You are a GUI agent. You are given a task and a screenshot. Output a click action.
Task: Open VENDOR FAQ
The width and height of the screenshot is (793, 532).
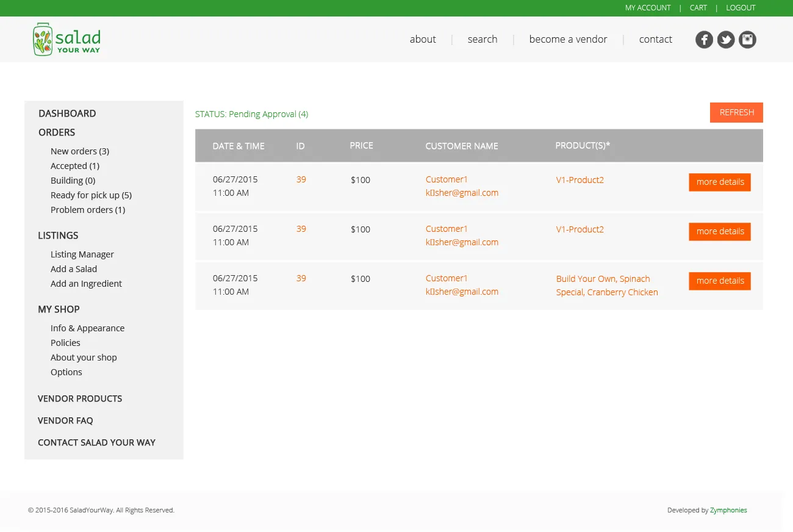(x=65, y=420)
